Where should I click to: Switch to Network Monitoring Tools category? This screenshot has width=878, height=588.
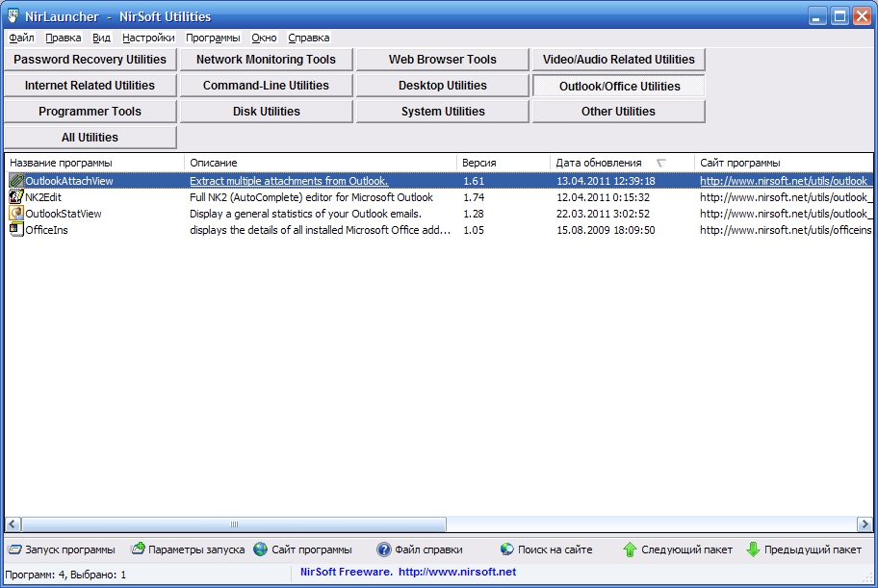pyautogui.click(x=266, y=60)
